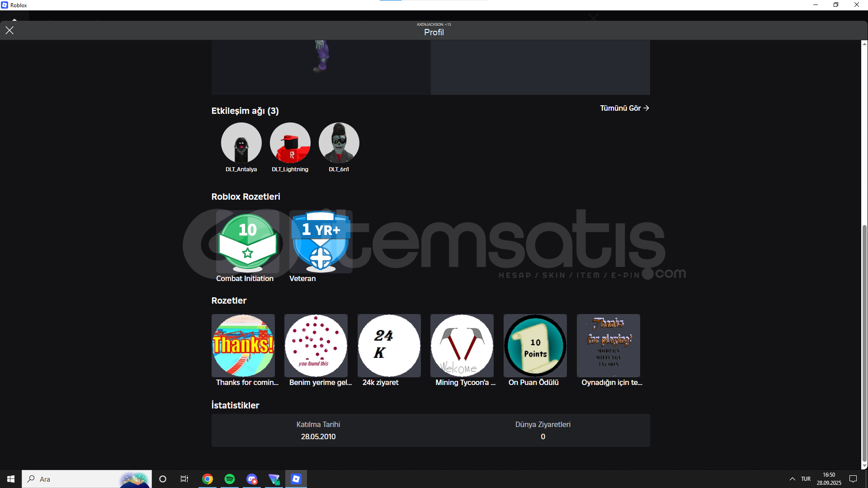Open the 10 Points badge image
This screenshot has height=488, width=868.
[x=535, y=346]
